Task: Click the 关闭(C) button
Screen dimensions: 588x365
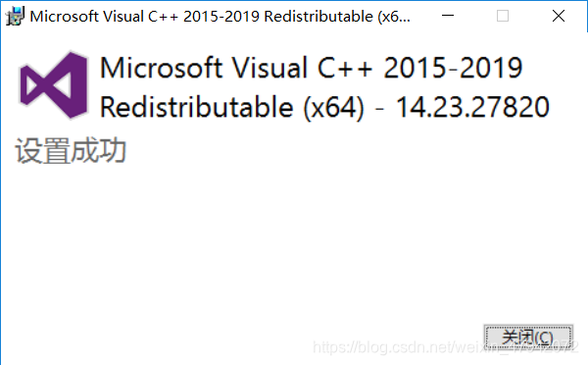Action: point(528,338)
